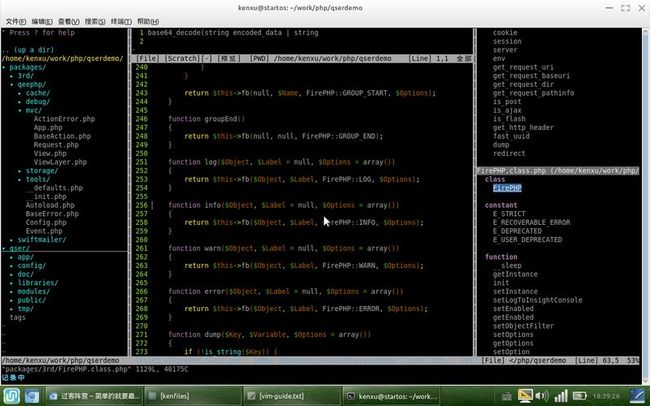Switch to the [kenfiles] taskbar window

click(192, 396)
